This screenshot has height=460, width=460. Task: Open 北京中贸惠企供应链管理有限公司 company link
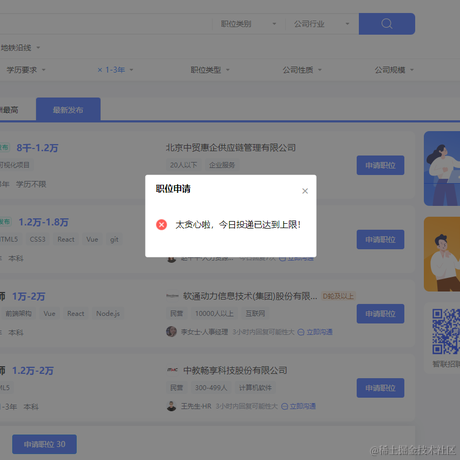[x=231, y=148]
